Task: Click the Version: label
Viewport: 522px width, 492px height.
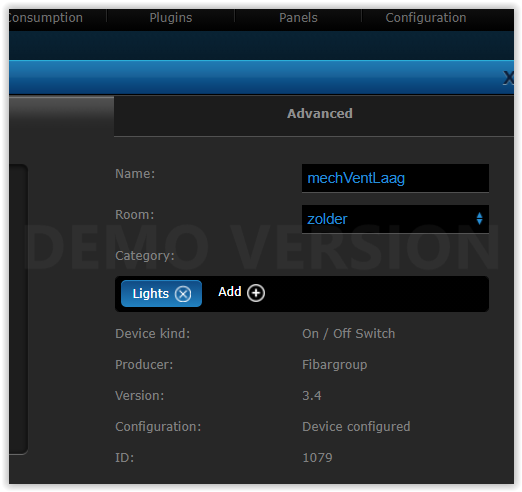Action: (140, 396)
